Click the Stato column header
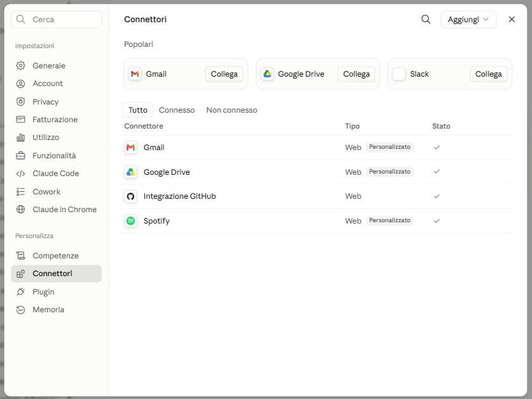 click(441, 126)
